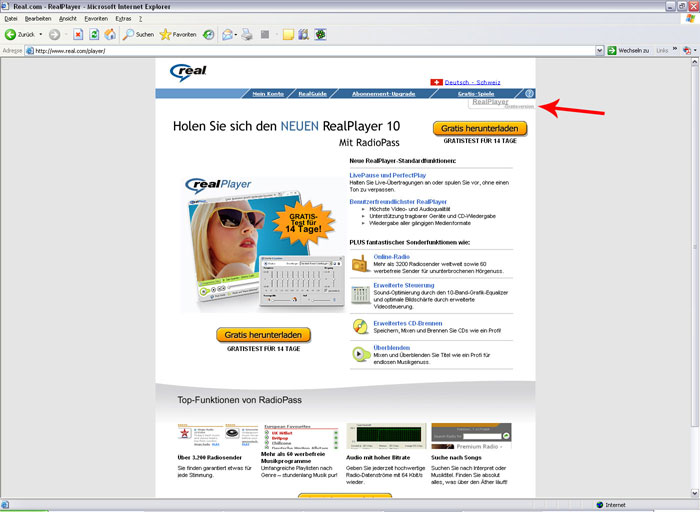This screenshot has width=700, height=512.
Task: Click the research book toolbar icon
Action: pos(304,34)
